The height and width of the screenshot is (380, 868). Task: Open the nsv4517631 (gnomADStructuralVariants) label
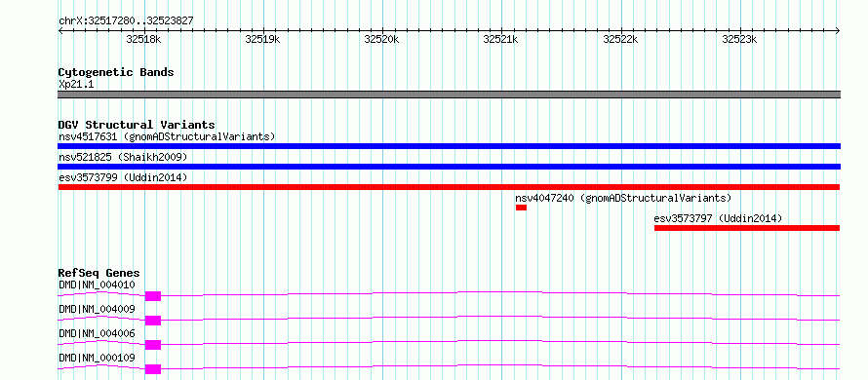(x=167, y=136)
